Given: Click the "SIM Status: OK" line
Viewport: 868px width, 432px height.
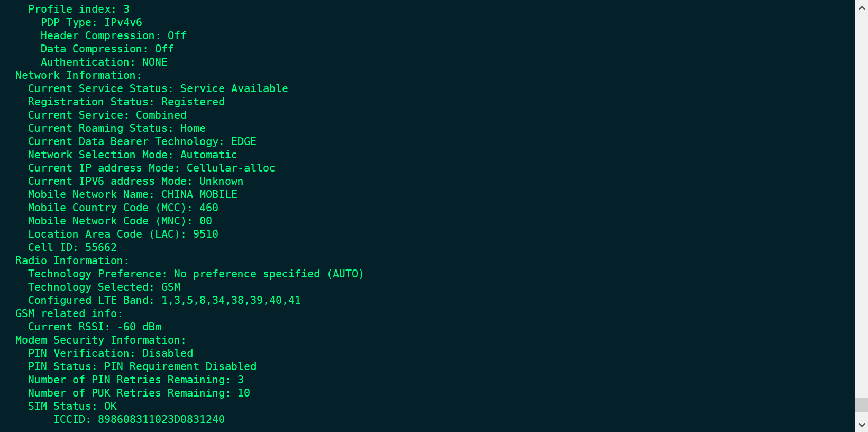Looking at the screenshot, I should tap(72, 406).
